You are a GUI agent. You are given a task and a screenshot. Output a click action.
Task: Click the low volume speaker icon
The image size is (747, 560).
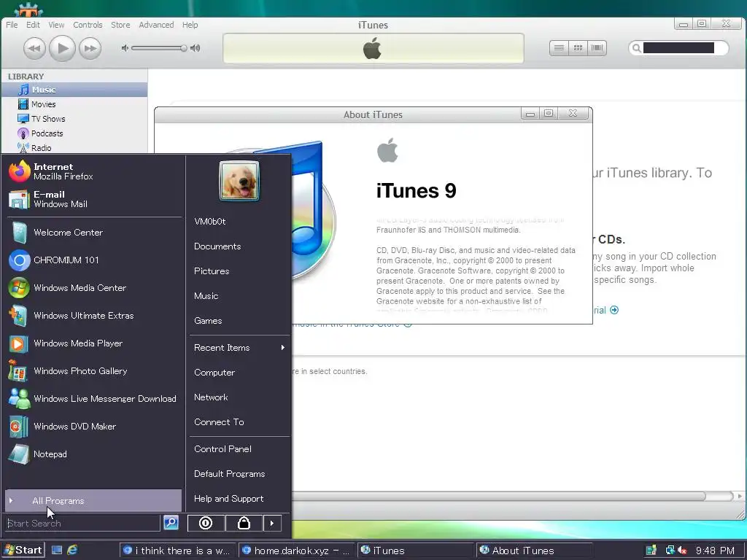(x=125, y=48)
